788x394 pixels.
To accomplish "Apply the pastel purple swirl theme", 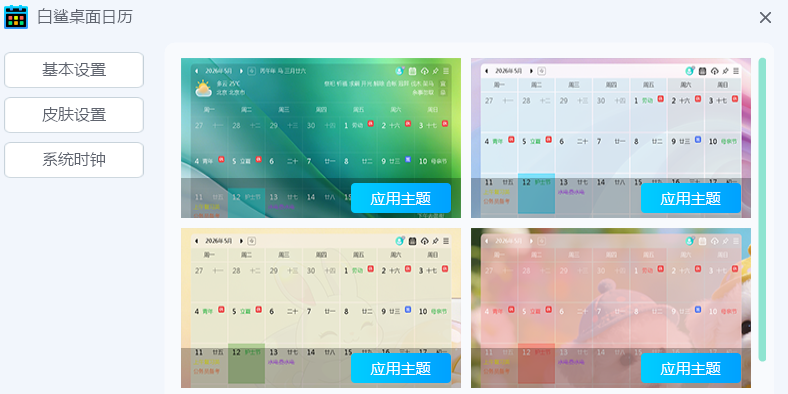I will coord(691,198).
